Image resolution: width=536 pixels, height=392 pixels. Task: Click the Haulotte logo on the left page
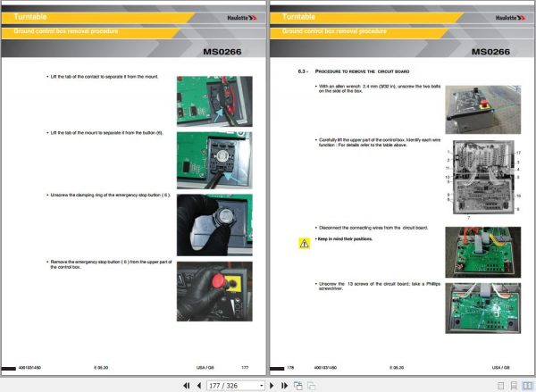click(242, 18)
